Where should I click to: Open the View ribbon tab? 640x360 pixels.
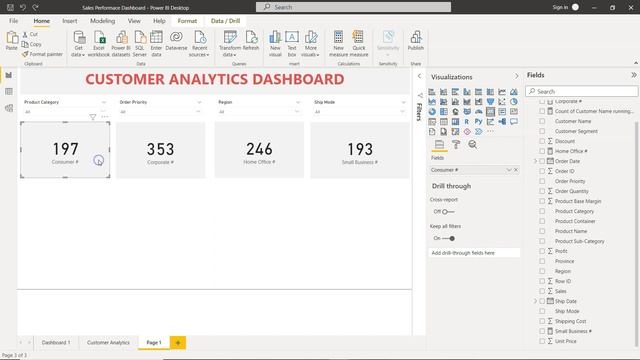pyautogui.click(x=134, y=21)
